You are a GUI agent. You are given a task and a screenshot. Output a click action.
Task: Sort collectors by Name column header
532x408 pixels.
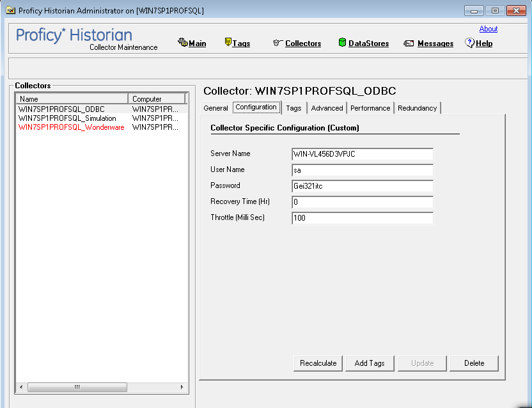click(72, 98)
